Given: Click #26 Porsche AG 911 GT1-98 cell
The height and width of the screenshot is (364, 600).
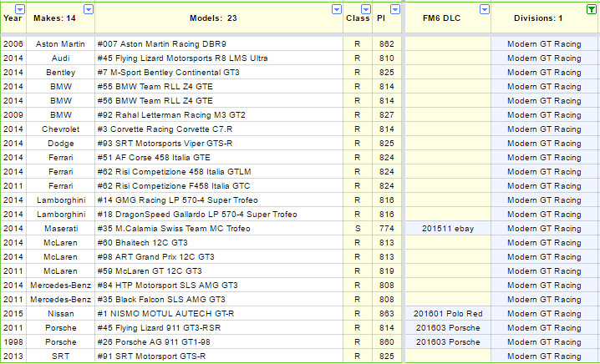Looking at the screenshot, I should pyautogui.click(x=219, y=341).
